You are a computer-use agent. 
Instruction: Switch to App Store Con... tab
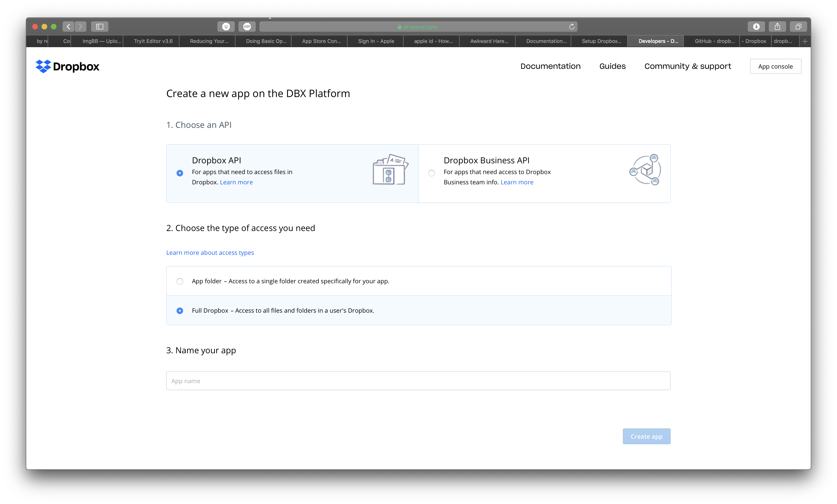pyautogui.click(x=320, y=41)
